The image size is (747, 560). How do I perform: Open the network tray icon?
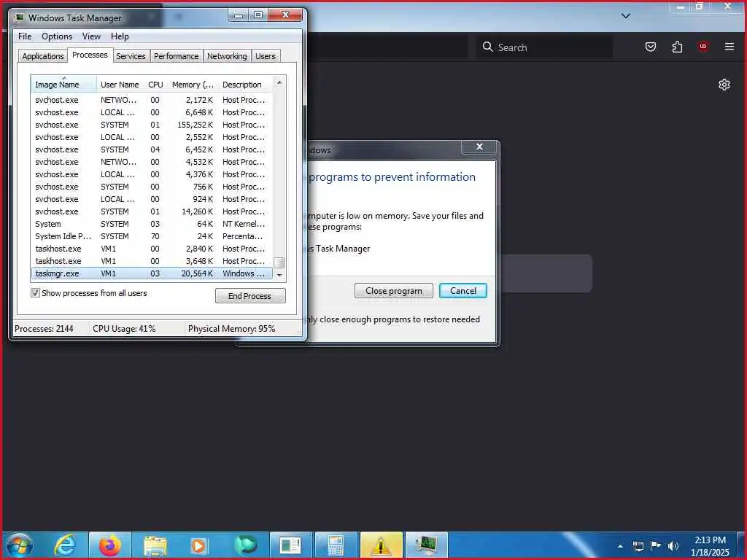coord(638,546)
